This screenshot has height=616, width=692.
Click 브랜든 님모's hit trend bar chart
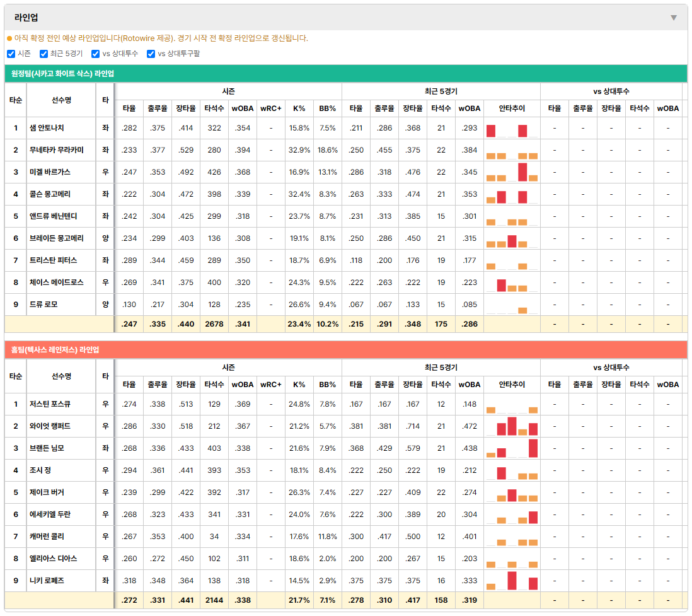(512, 448)
